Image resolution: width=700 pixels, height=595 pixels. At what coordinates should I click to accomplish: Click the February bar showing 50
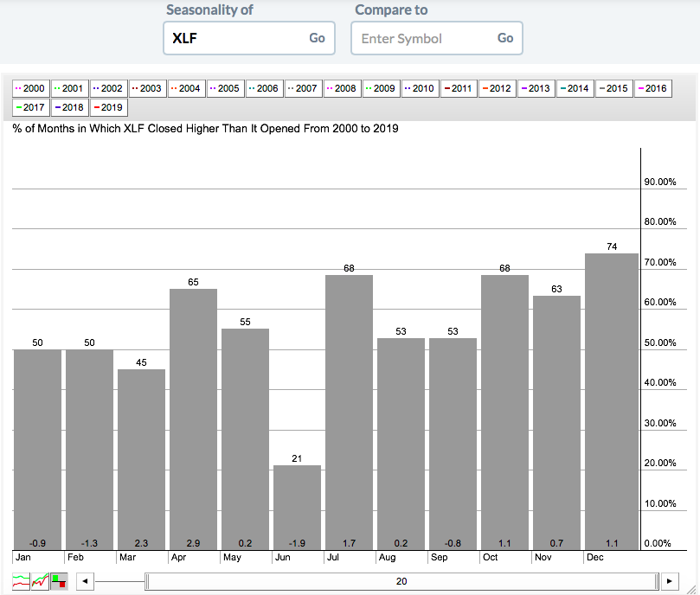[x=89, y=450]
